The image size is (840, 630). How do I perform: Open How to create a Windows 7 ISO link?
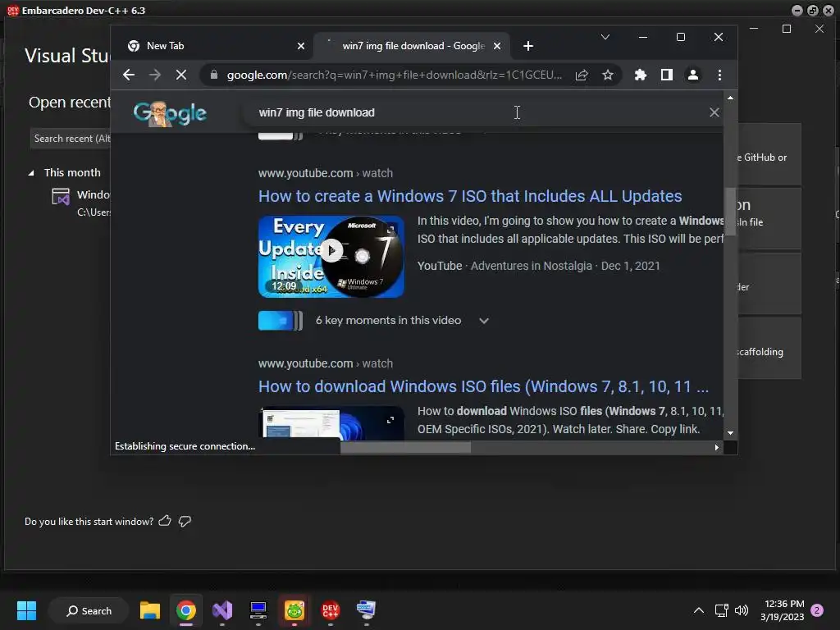(x=470, y=196)
